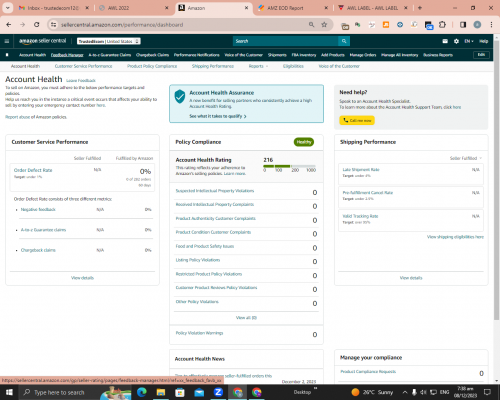
Task: Open Chrome Extensions puzzle icon
Action: (x=442, y=25)
